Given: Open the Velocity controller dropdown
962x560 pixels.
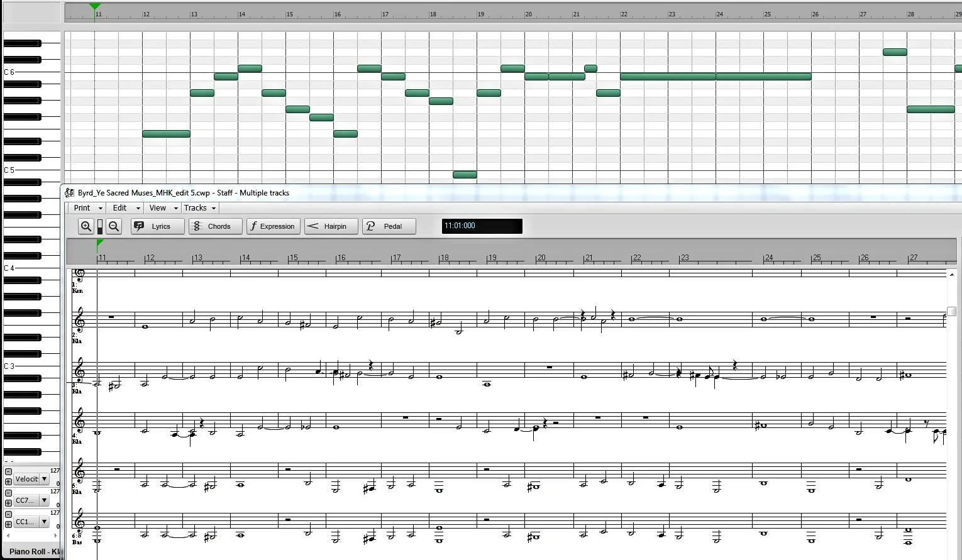Looking at the screenshot, I should (44, 479).
